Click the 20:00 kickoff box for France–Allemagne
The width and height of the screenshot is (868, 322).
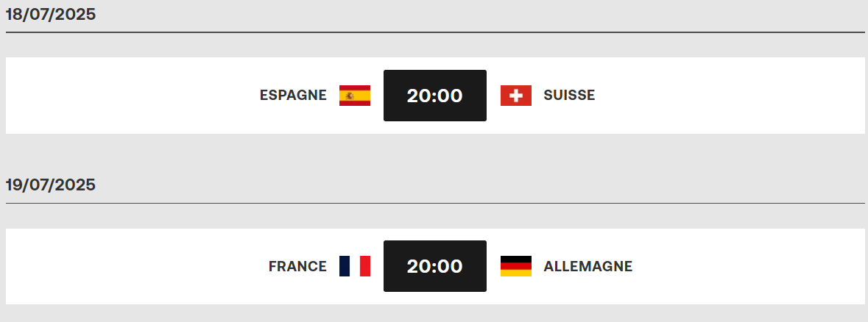pyautogui.click(x=435, y=266)
